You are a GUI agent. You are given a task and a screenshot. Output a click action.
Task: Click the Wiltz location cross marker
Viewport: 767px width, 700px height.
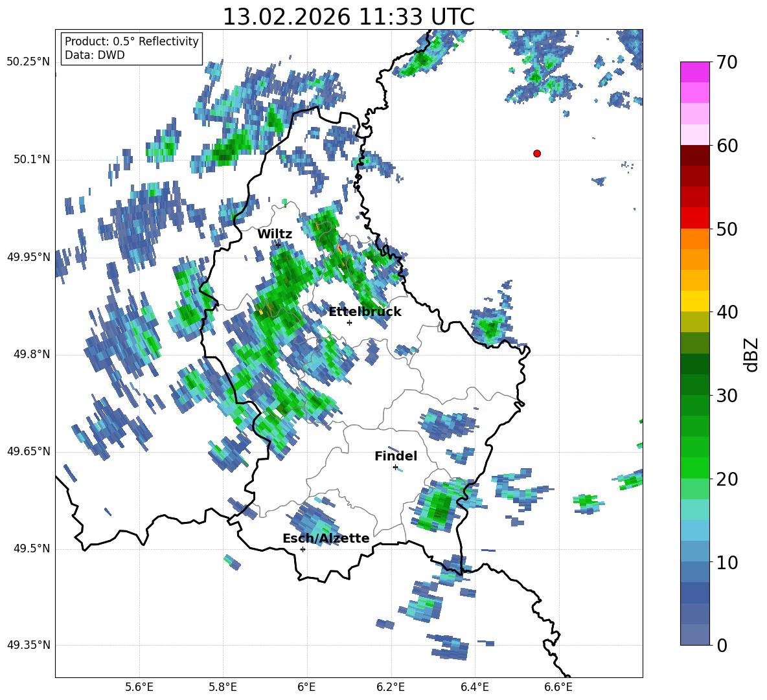click(278, 245)
